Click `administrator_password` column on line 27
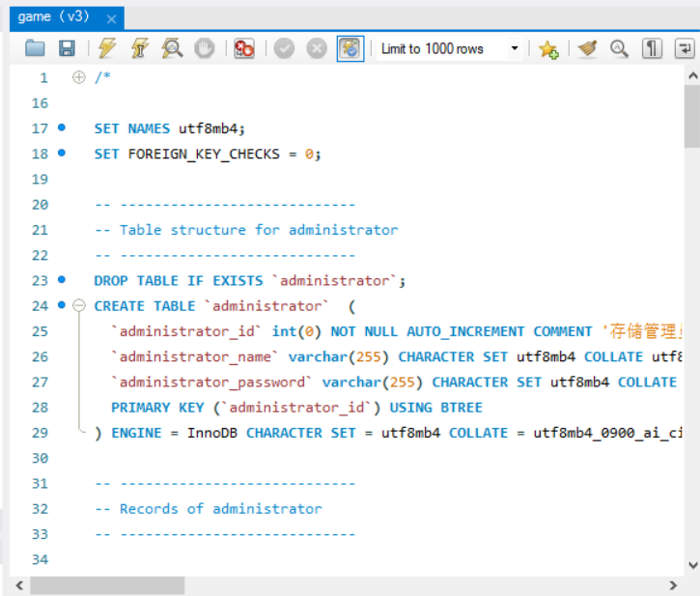 (211, 383)
